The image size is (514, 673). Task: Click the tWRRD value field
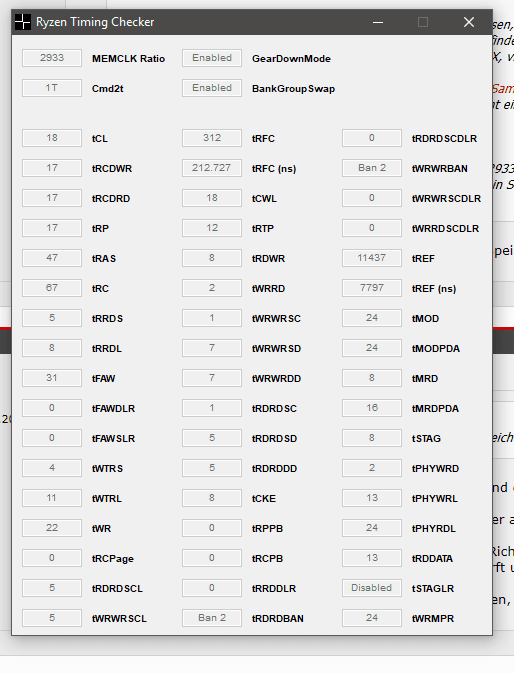pyautogui.click(x=212, y=288)
